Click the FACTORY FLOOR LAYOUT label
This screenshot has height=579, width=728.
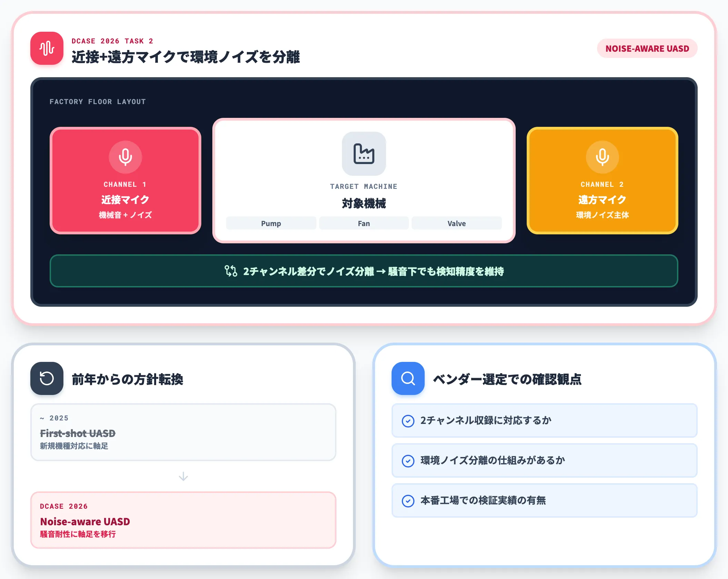tap(98, 102)
